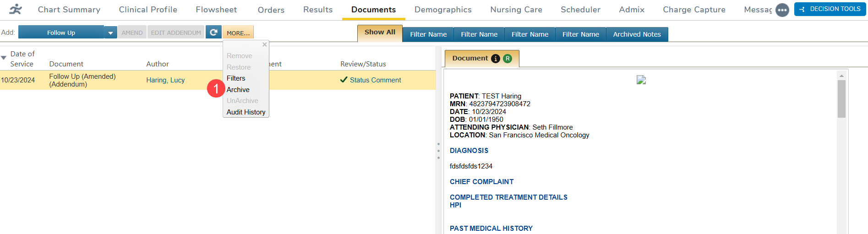868x234 pixels.
Task: Click the green R badge icon
Action: [508, 59]
